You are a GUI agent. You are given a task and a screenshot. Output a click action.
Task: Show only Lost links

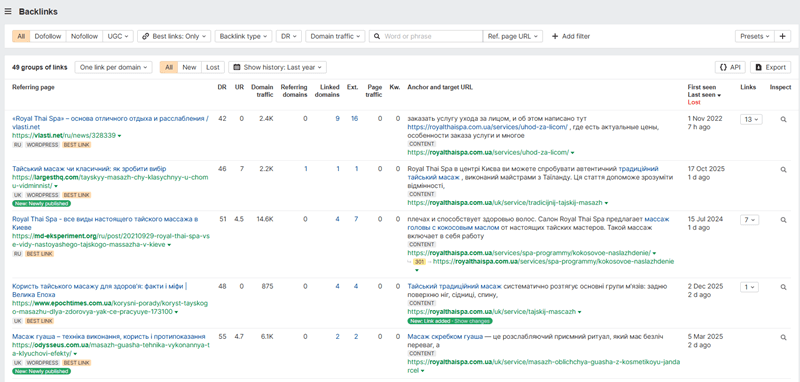[213, 67]
